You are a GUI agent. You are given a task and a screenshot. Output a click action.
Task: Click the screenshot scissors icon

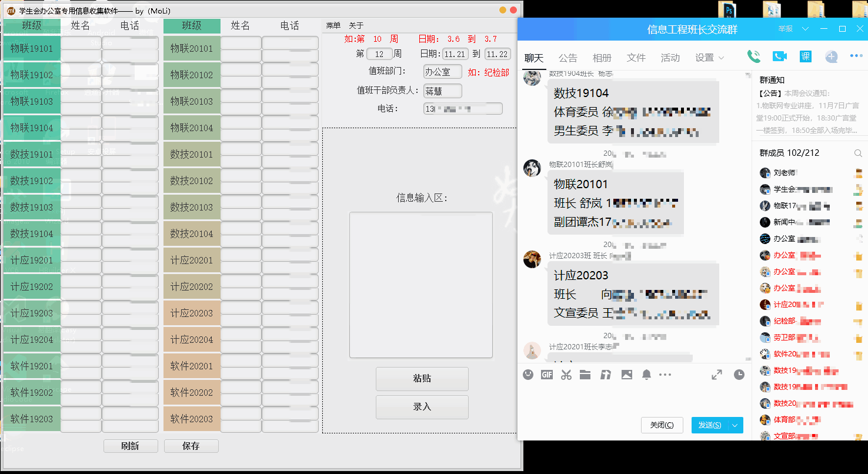[x=566, y=375]
